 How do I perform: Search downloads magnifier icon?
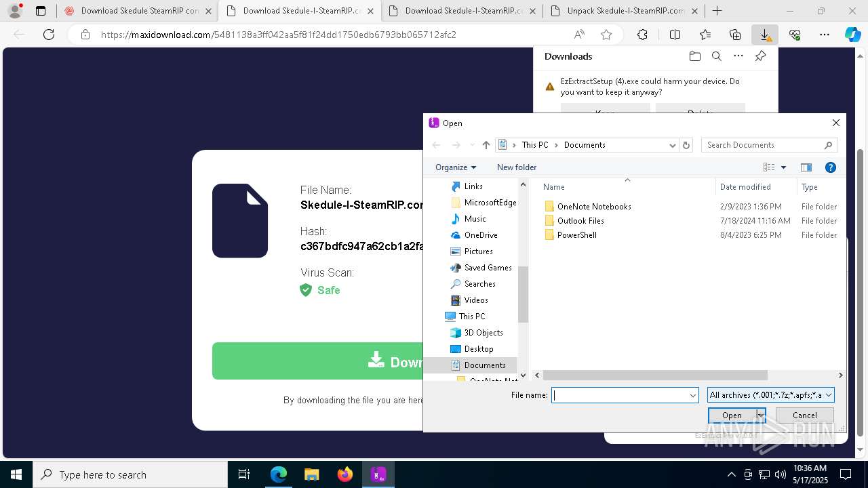(716, 56)
